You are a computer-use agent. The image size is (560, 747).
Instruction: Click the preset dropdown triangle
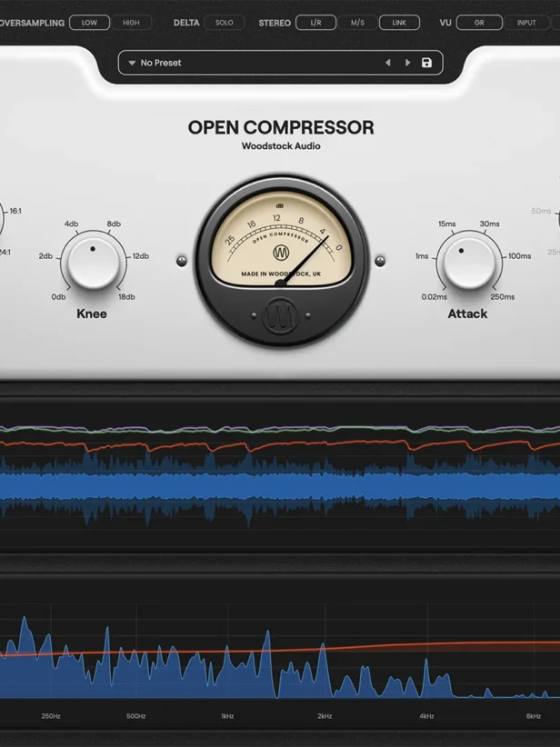[x=132, y=63]
